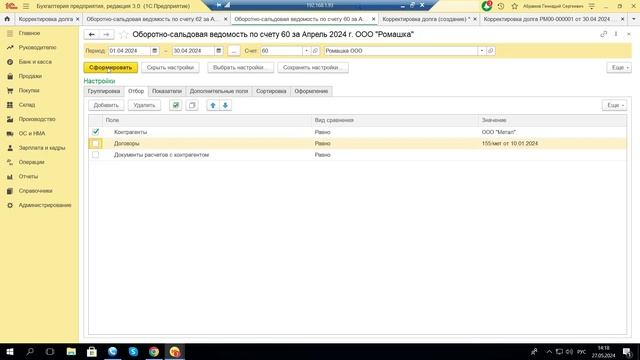Open the Показатели tab
The image size is (640, 360).
[167, 91]
